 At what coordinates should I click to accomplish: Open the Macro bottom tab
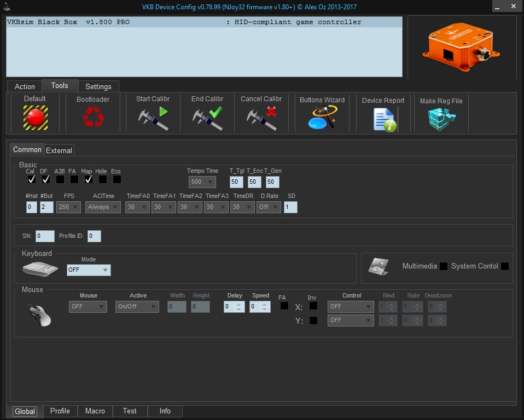tap(95, 411)
